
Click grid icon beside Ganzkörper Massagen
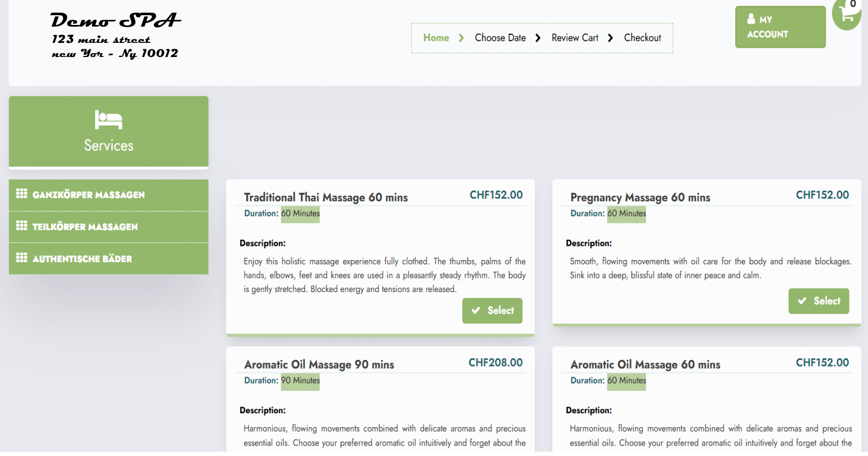tap(22, 194)
